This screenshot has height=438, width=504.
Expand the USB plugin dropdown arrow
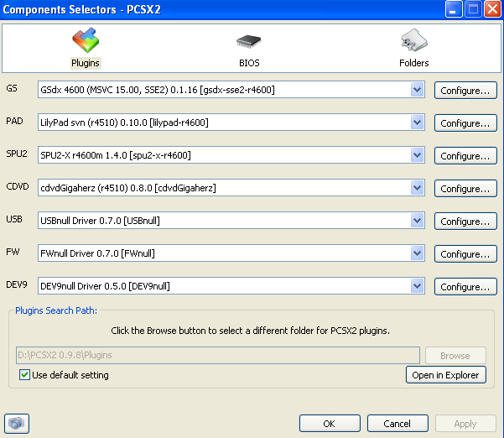coord(418,221)
